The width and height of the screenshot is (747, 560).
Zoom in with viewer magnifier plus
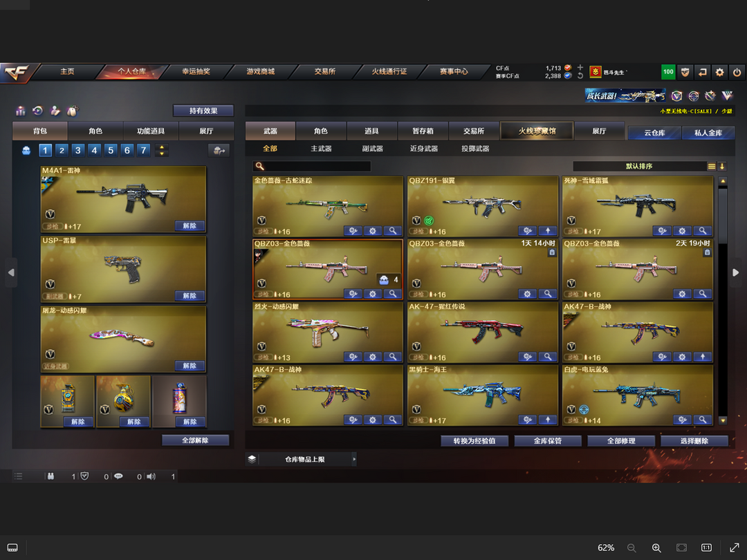coord(656,548)
